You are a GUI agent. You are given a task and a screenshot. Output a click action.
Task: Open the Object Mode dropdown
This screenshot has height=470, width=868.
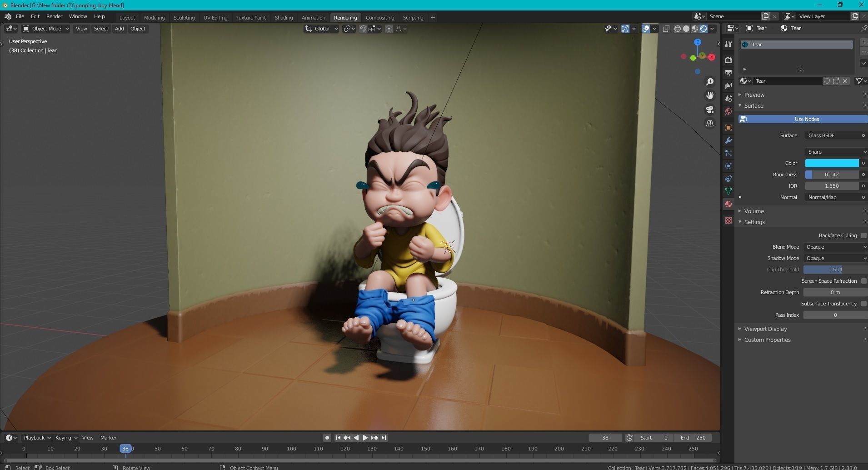point(46,29)
